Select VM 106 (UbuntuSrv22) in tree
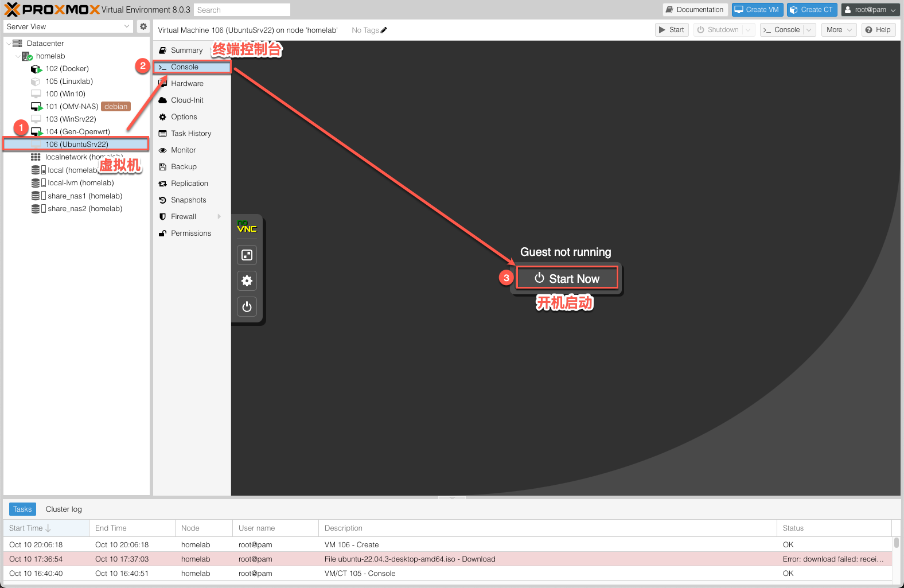This screenshot has height=588, width=904. [76, 145]
